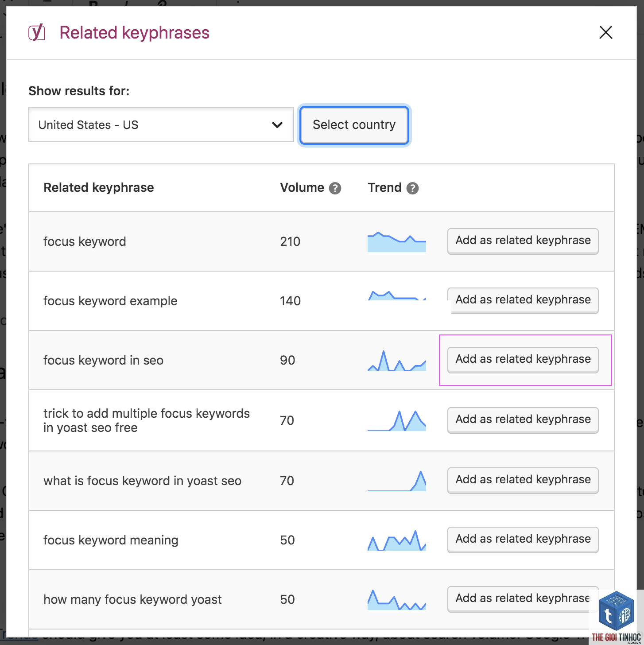Open the United States - US country dropdown
The image size is (644, 645).
pos(161,124)
